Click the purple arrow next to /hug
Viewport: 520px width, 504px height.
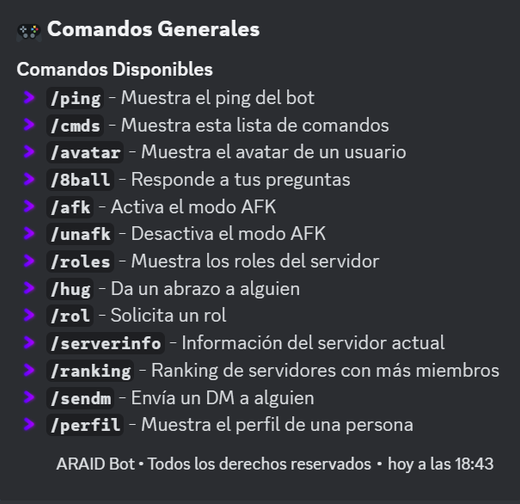click(x=29, y=288)
